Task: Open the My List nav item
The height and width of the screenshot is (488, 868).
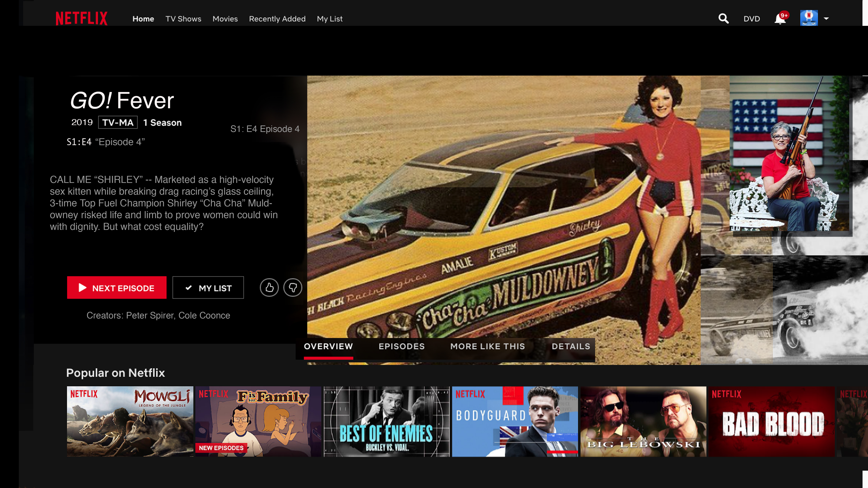Action: tap(329, 19)
